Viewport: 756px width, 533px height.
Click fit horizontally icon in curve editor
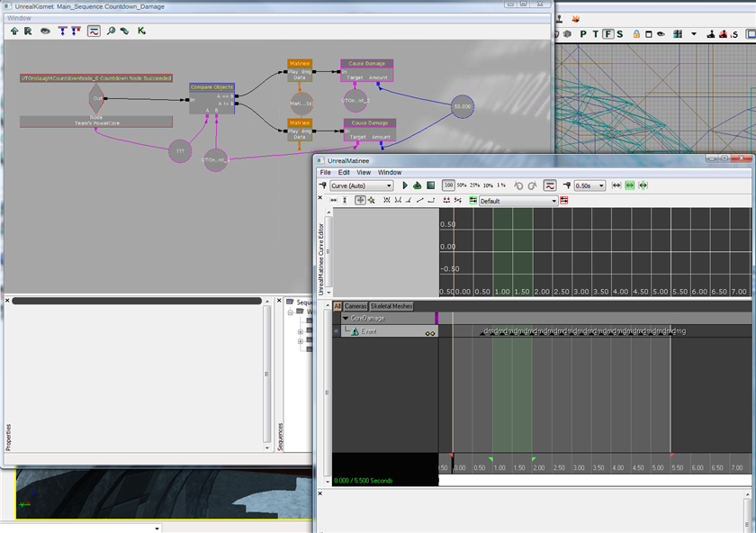point(334,200)
